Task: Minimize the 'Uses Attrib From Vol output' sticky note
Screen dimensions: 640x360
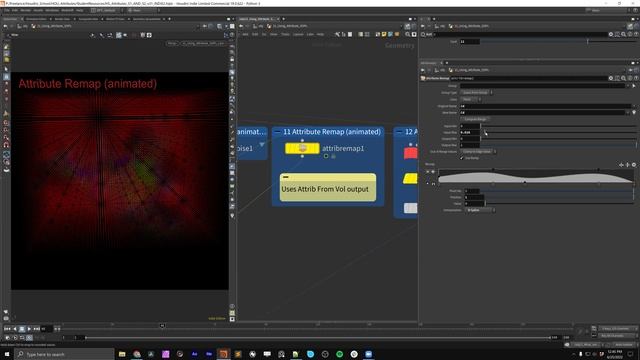Action: [286, 177]
